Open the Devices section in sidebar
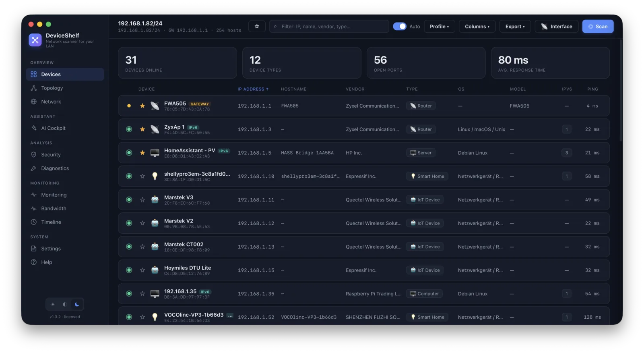This screenshot has width=644, height=353. (x=65, y=74)
